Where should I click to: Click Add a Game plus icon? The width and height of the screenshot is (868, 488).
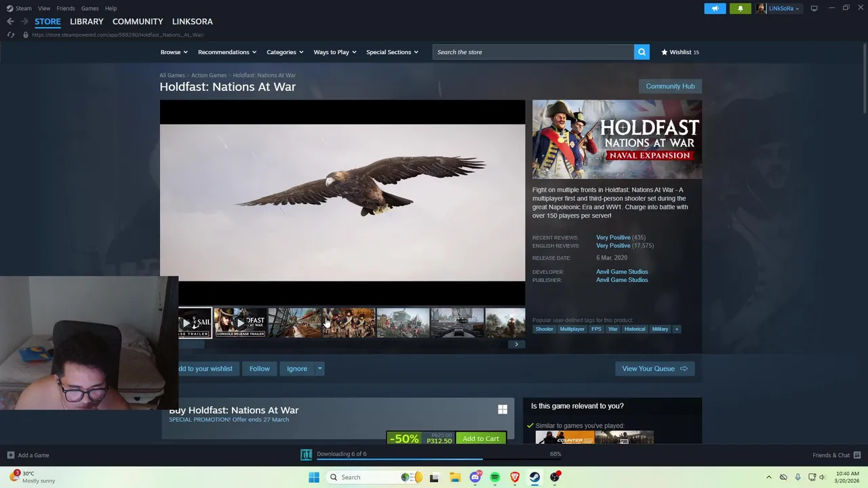(10, 455)
